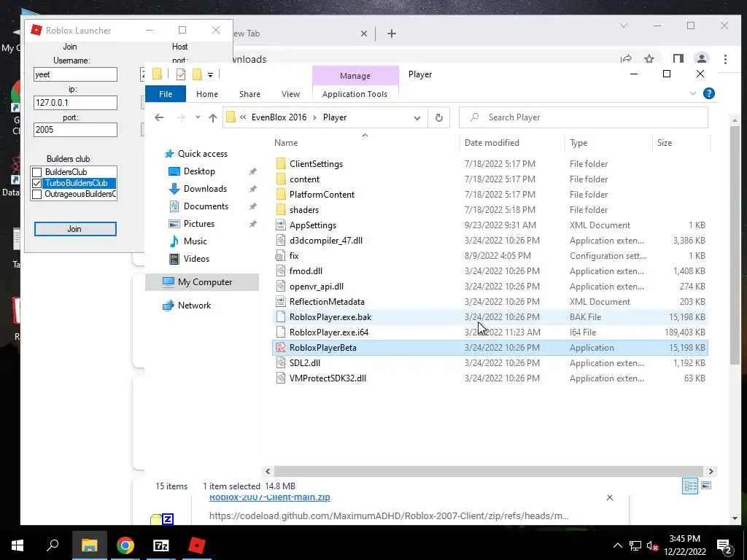Viewport: 747px width, 560px height.
Task: Uncheck the TurboBuildersClub checkbox
Action: point(36,183)
